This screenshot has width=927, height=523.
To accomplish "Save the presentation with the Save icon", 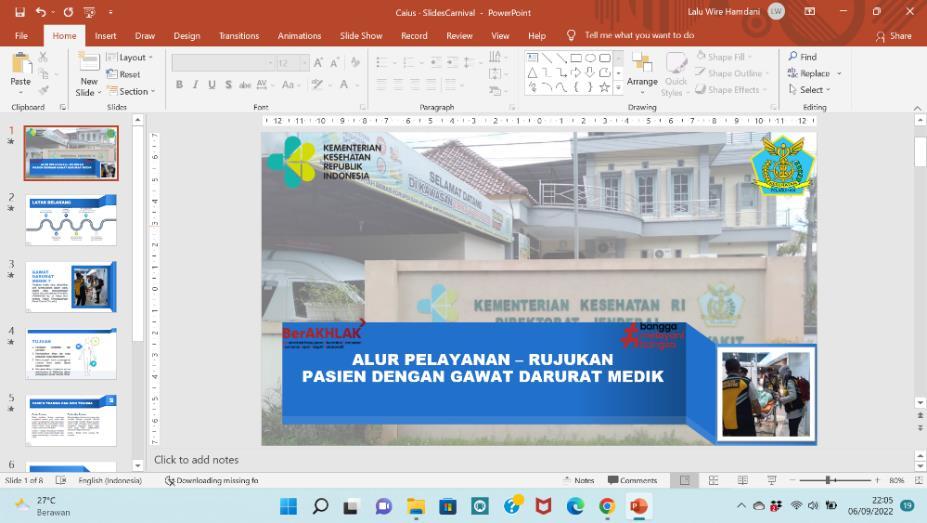I will coord(20,12).
